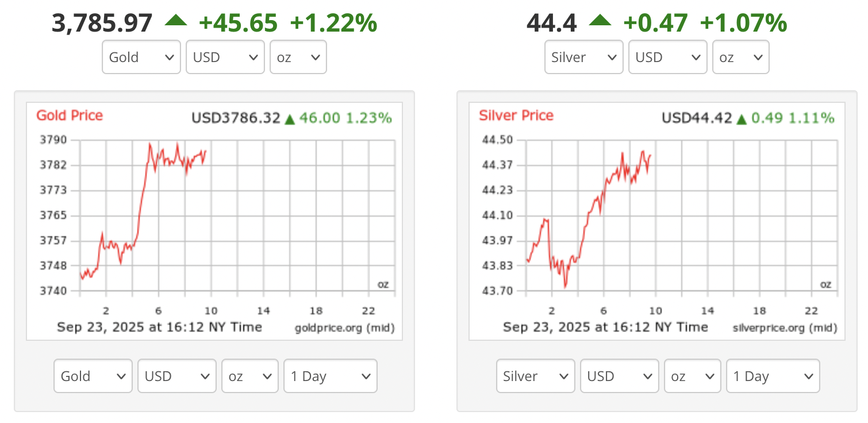This screenshot has height=423, width=868.
Task: Click the large green up arrow beside 44.4
Action: pos(600,21)
